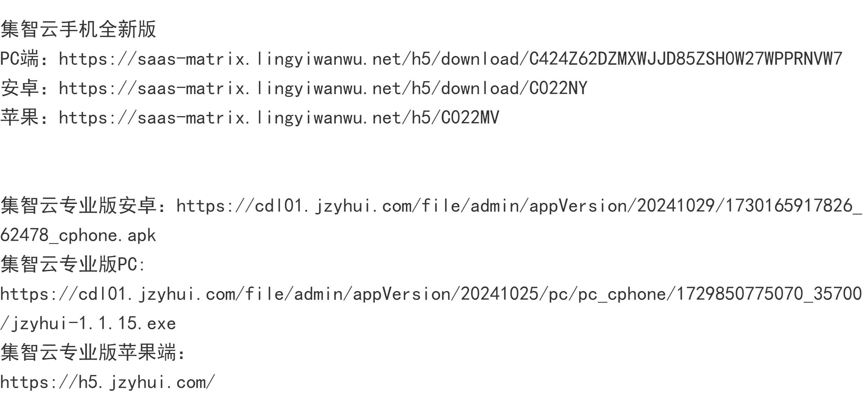Click the jzyhui-1.1.15.exe filename
Viewport: 868px width, 410px height.
click(x=94, y=323)
